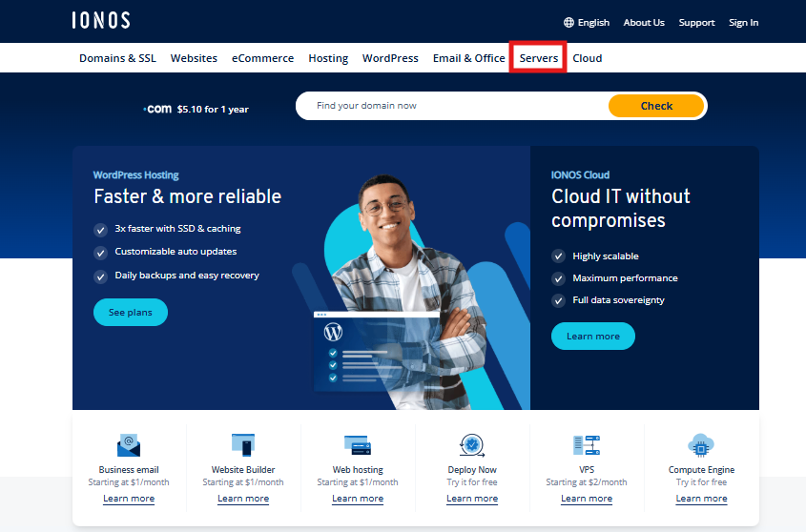This screenshot has height=532, width=806.
Task: Click 'Maximum performance' text
Action: coord(625,278)
